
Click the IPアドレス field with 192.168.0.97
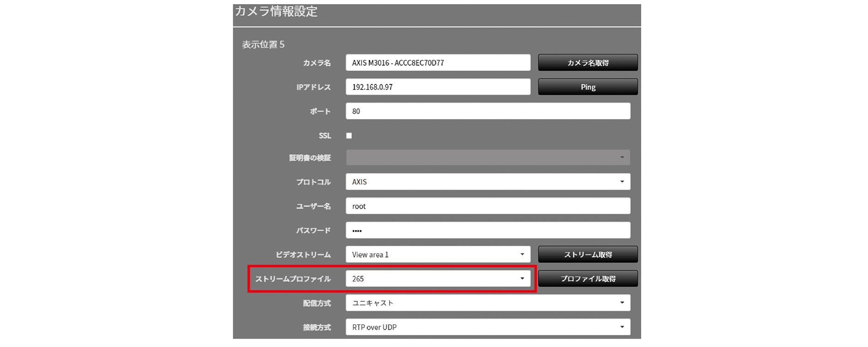tap(438, 87)
